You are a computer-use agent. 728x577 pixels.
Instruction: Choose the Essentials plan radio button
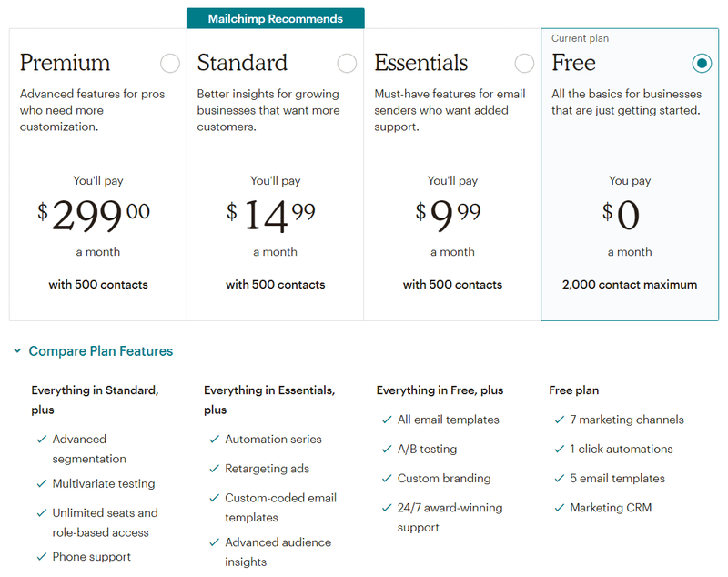point(524,63)
